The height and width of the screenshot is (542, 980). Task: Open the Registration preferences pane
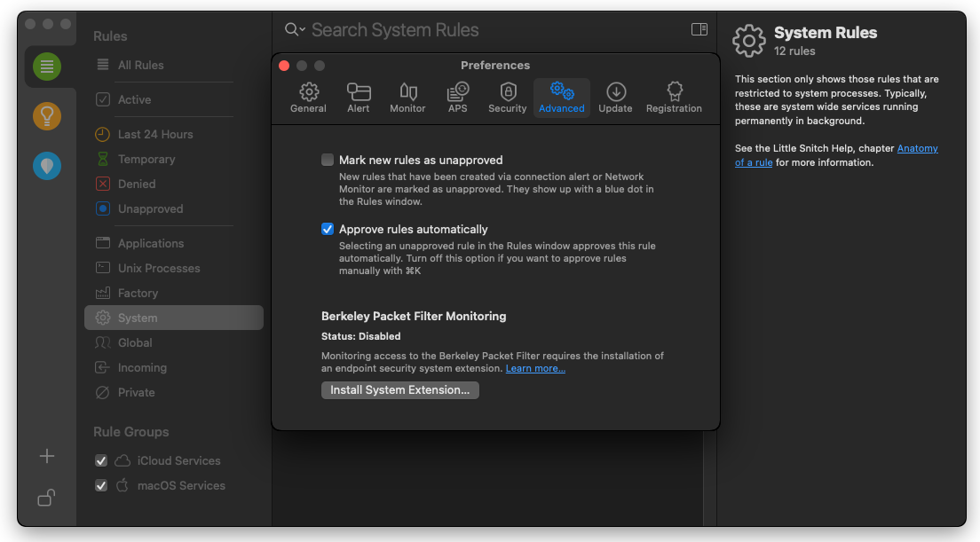674,98
